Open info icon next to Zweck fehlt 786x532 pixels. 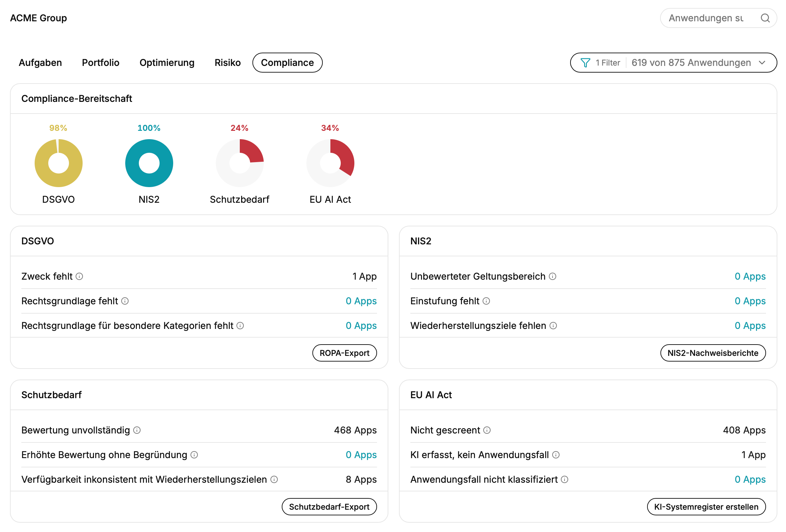click(x=80, y=276)
